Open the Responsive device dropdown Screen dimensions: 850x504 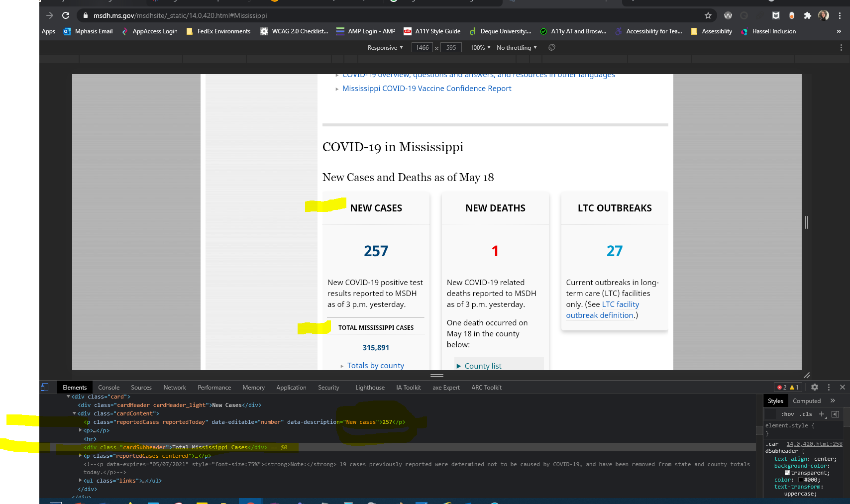tap(385, 47)
